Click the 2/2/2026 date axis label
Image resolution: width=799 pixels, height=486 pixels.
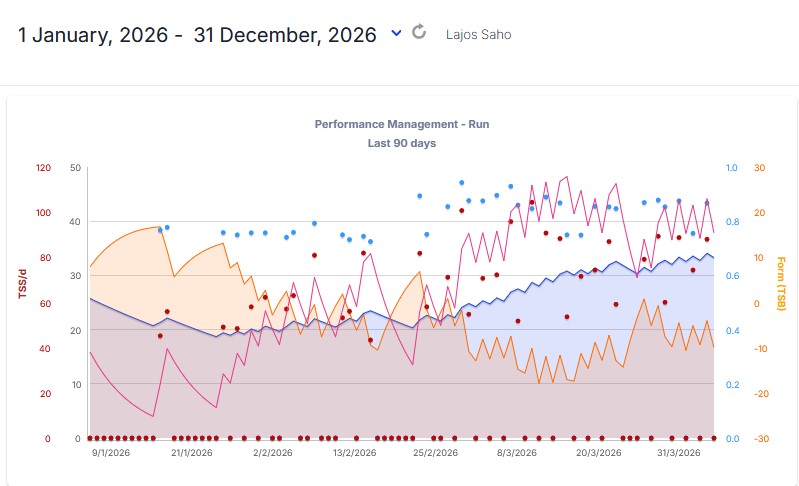273,452
